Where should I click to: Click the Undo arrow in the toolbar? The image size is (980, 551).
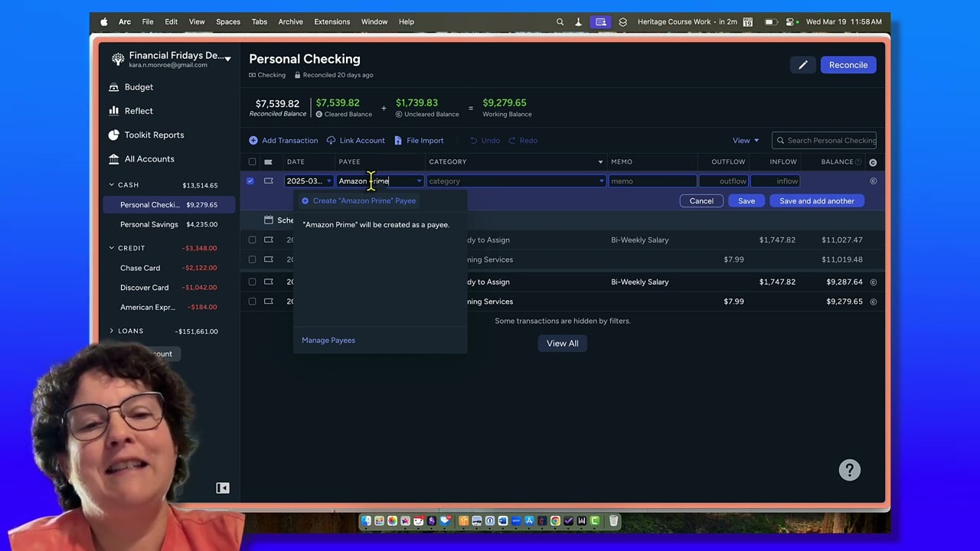click(x=474, y=141)
